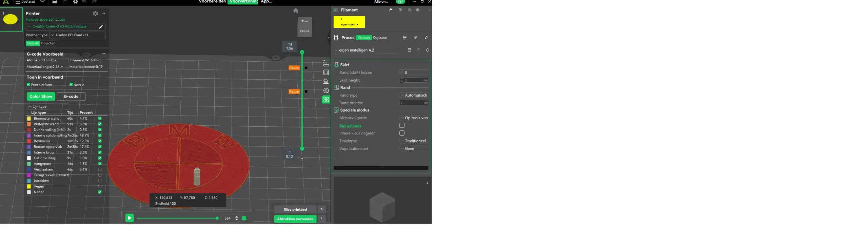Open the Lijn type dropdown

48,107
